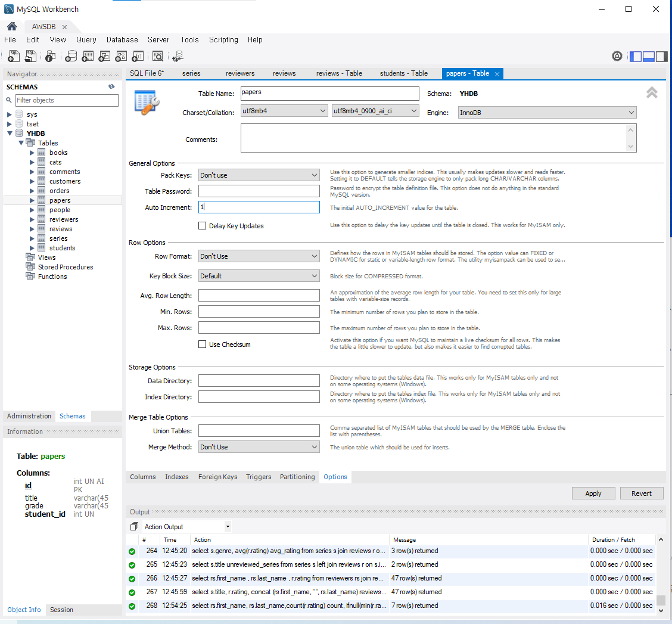Collapse the YHDB schema
The image size is (672, 624).
(x=10, y=134)
